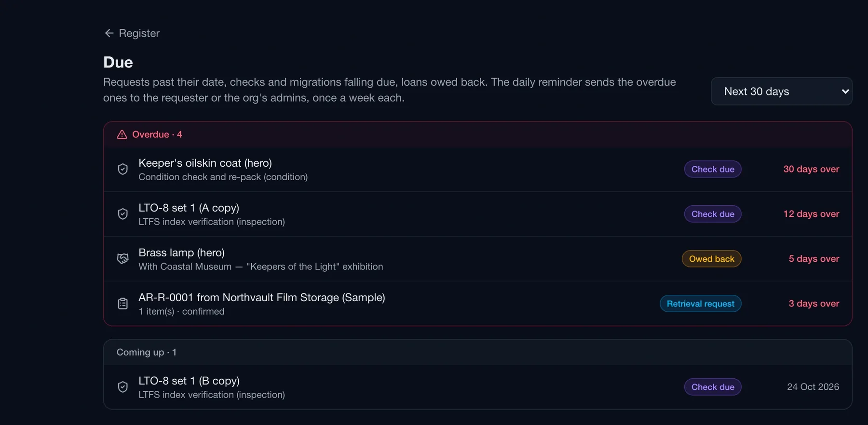Click the 24 Oct 2026 due date
This screenshot has height=425, width=868.
pyautogui.click(x=813, y=387)
